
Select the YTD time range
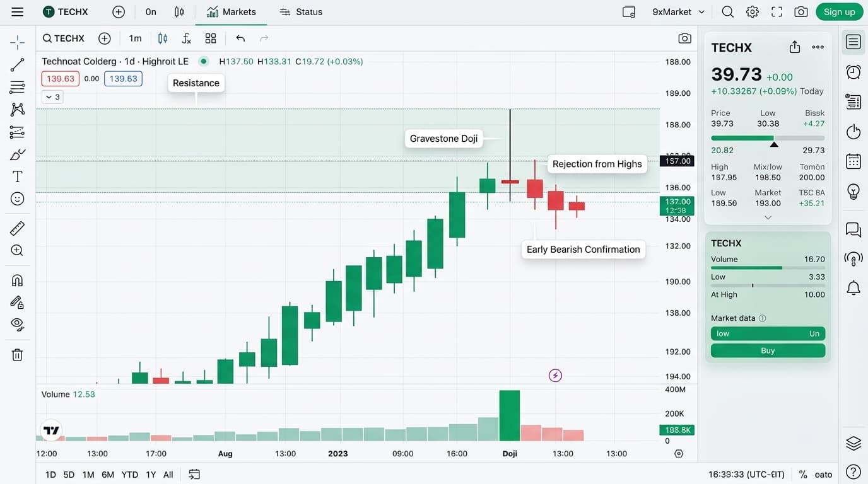point(130,475)
